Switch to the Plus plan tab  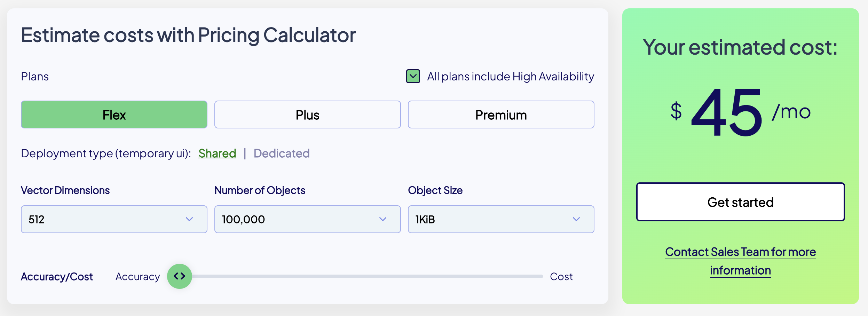coord(308,114)
